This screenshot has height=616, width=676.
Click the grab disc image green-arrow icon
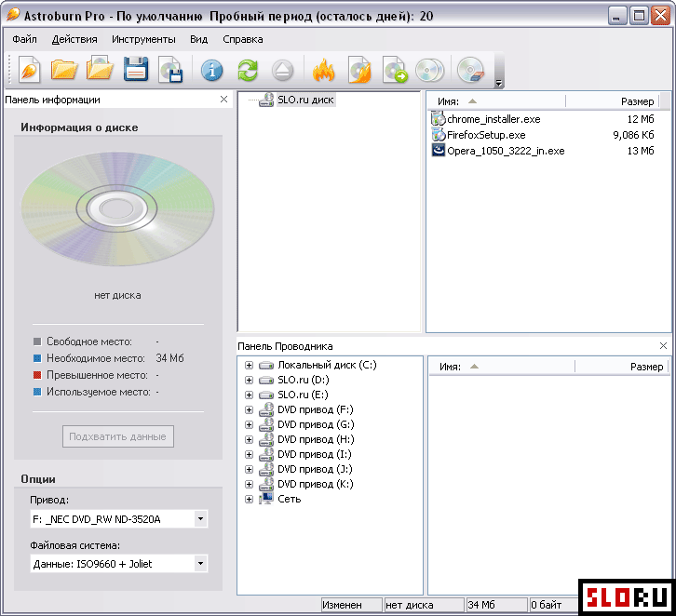click(395, 70)
